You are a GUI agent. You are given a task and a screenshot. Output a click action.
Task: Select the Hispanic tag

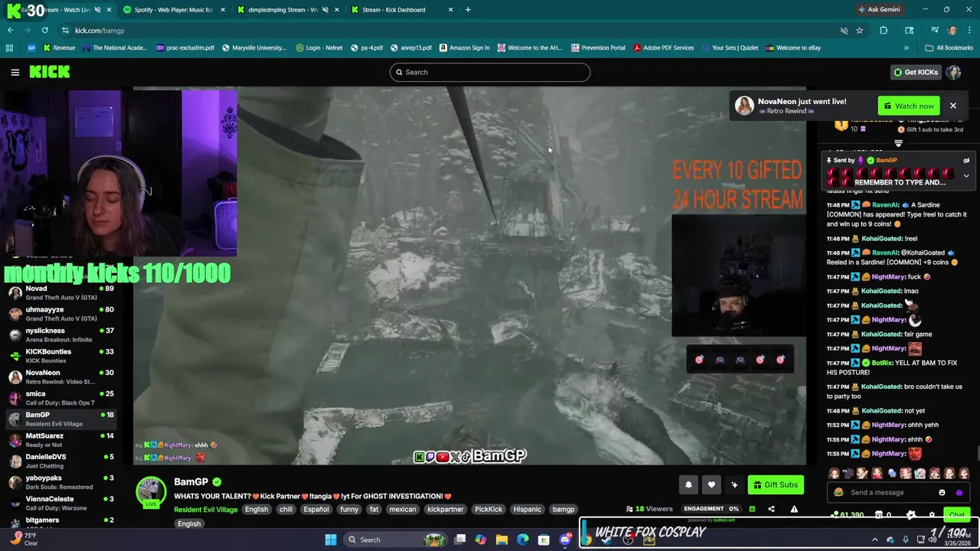[x=527, y=510]
